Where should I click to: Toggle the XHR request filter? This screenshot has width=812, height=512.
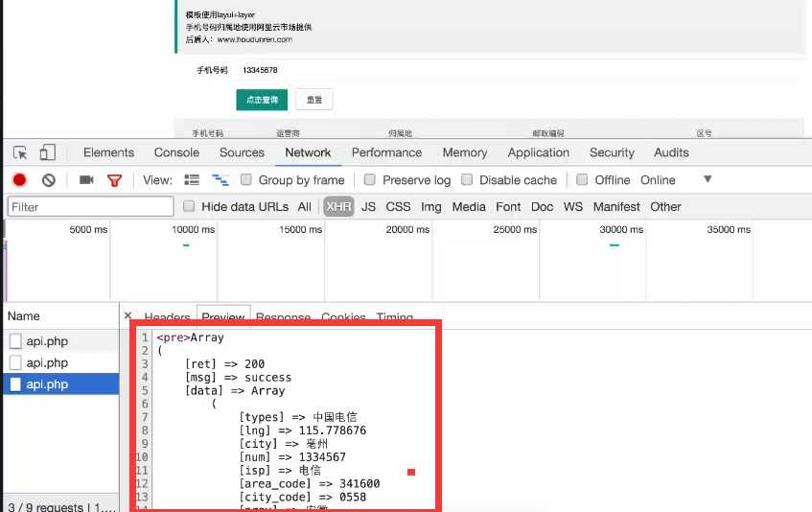point(338,206)
